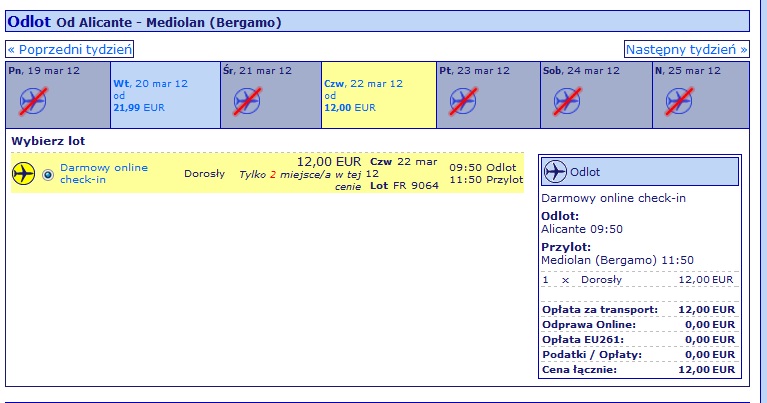Image resolution: width=767 pixels, height=403 pixels.
Task: Click no-flight icon under Śr, 21 mar 12
Action: tap(247, 101)
